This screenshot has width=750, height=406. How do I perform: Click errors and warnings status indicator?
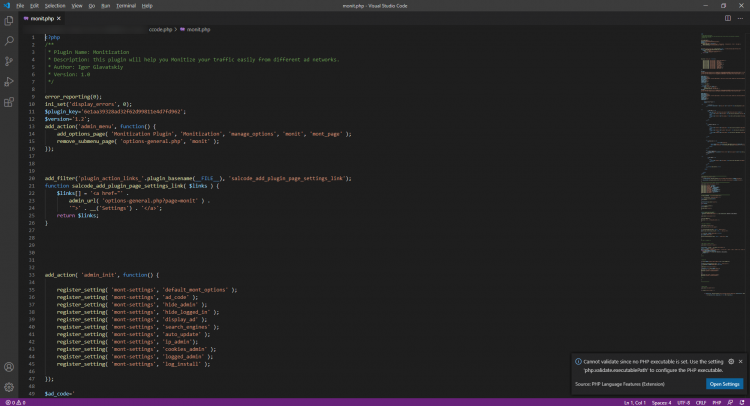coord(15,403)
